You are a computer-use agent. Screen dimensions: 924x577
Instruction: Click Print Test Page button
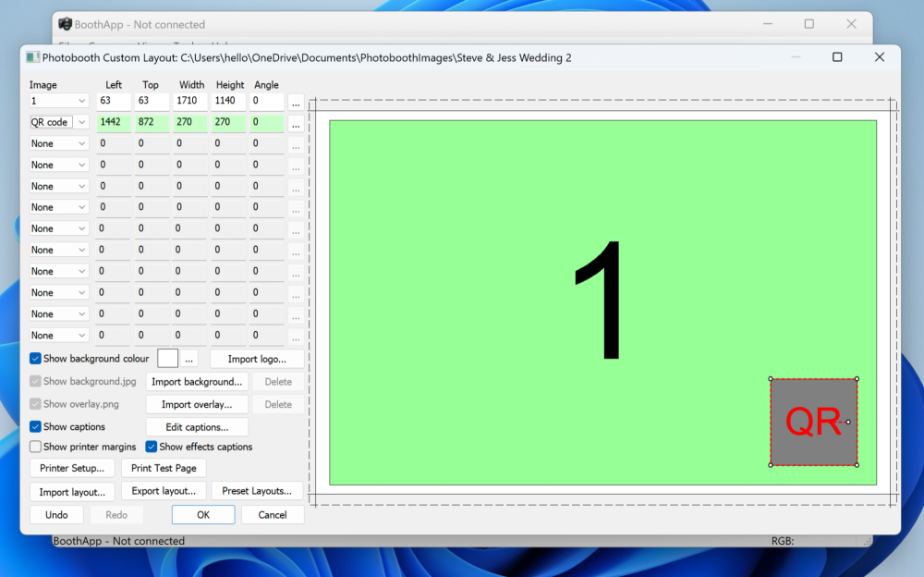coord(164,468)
